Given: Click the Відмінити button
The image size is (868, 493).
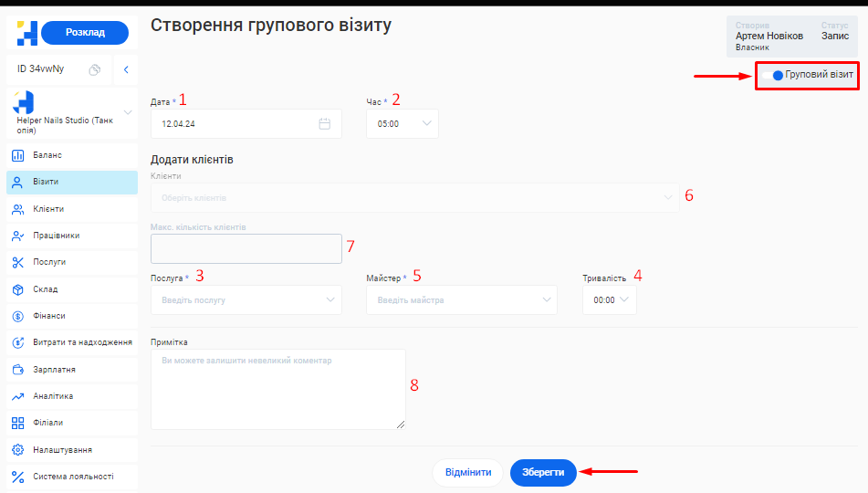Looking at the screenshot, I should pyautogui.click(x=467, y=473).
